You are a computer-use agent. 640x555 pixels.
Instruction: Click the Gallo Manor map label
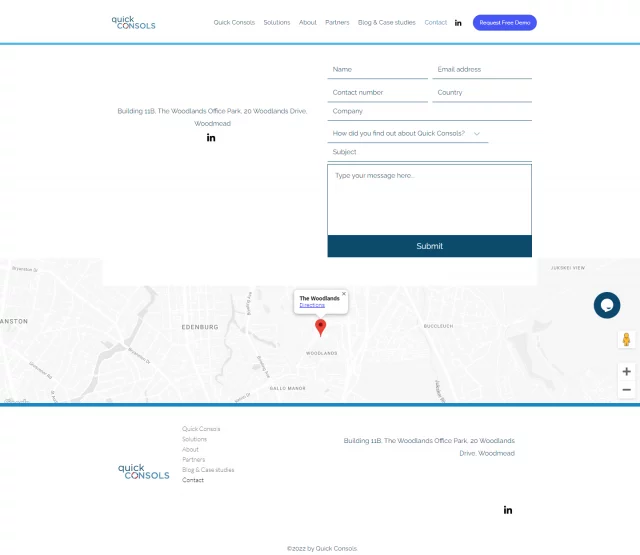coord(288,388)
